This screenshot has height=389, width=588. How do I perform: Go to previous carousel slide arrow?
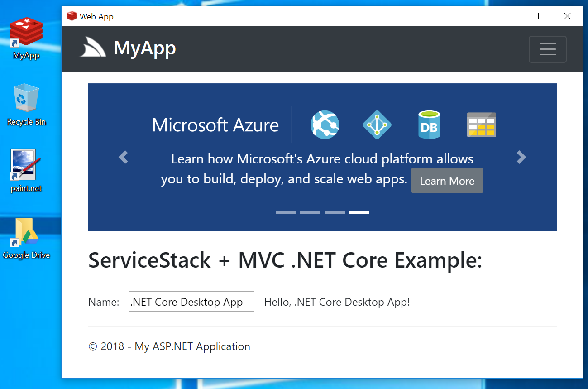point(123,157)
